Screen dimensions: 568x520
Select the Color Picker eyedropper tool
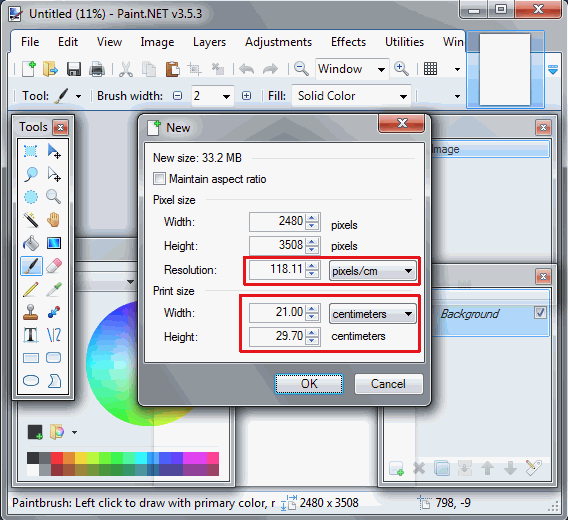[54, 290]
